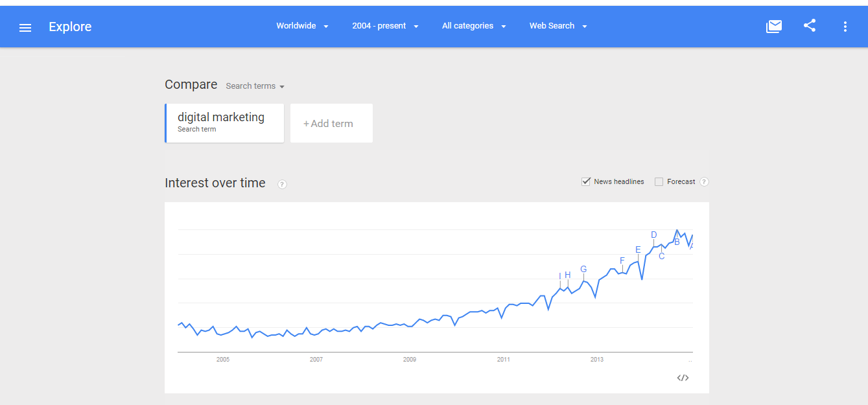Click the Add term box
Screen dimensions: 868x405
click(331, 123)
